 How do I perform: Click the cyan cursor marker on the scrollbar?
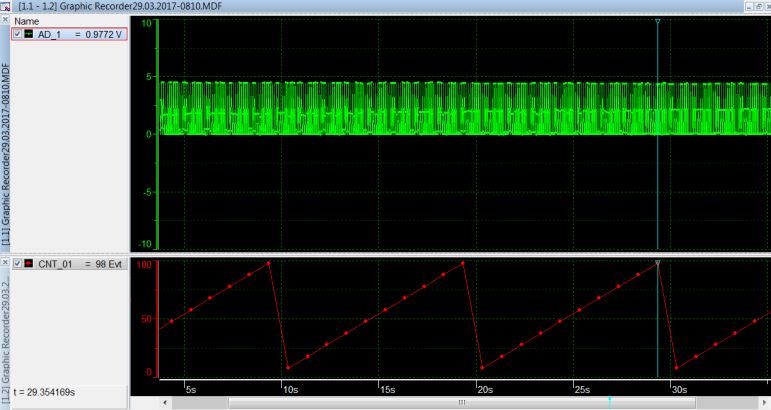(610, 403)
